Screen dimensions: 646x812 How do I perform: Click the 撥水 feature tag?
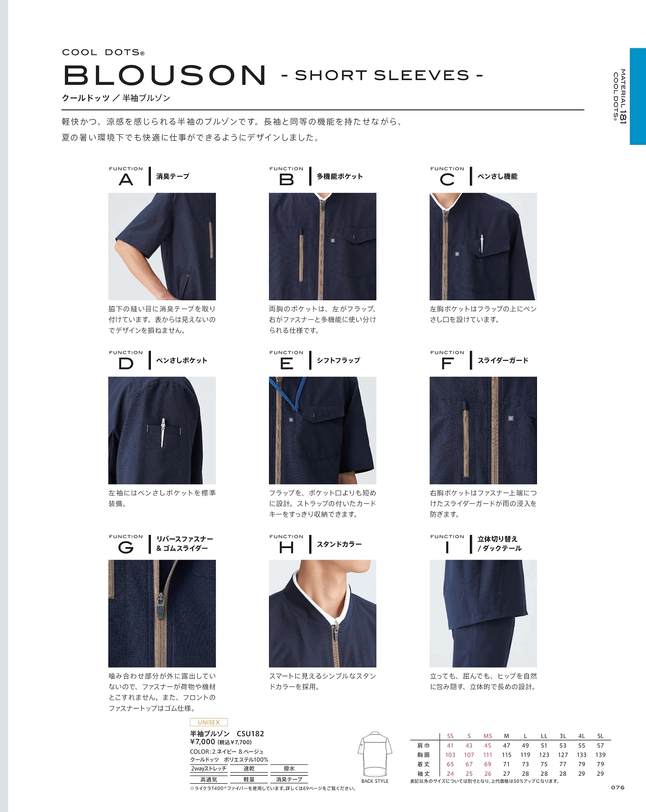289,769
